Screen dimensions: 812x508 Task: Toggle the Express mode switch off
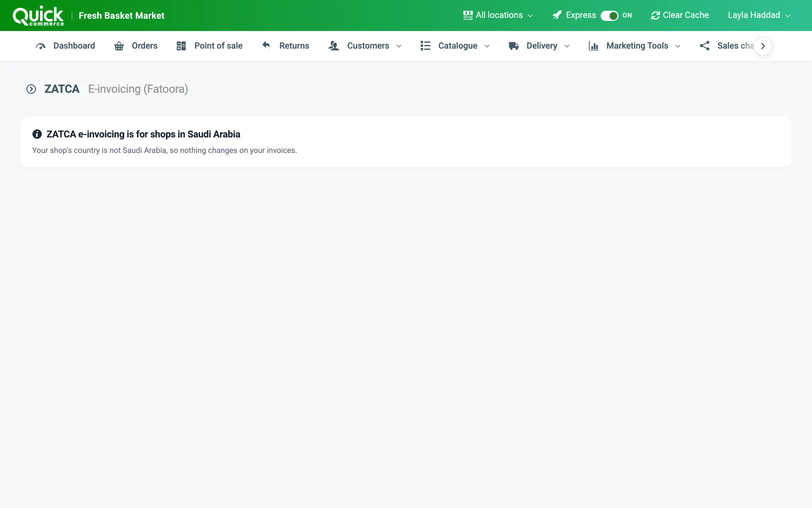click(609, 16)
